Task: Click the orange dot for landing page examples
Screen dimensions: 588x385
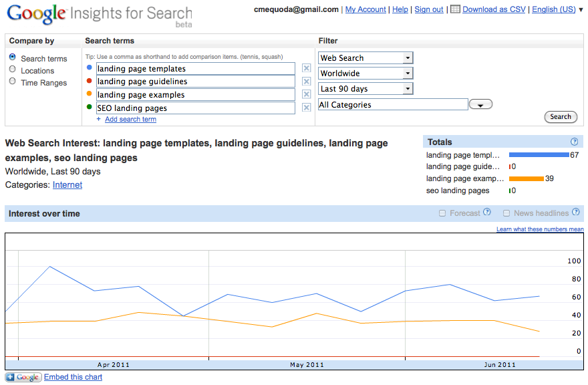Action: [90, 94]
